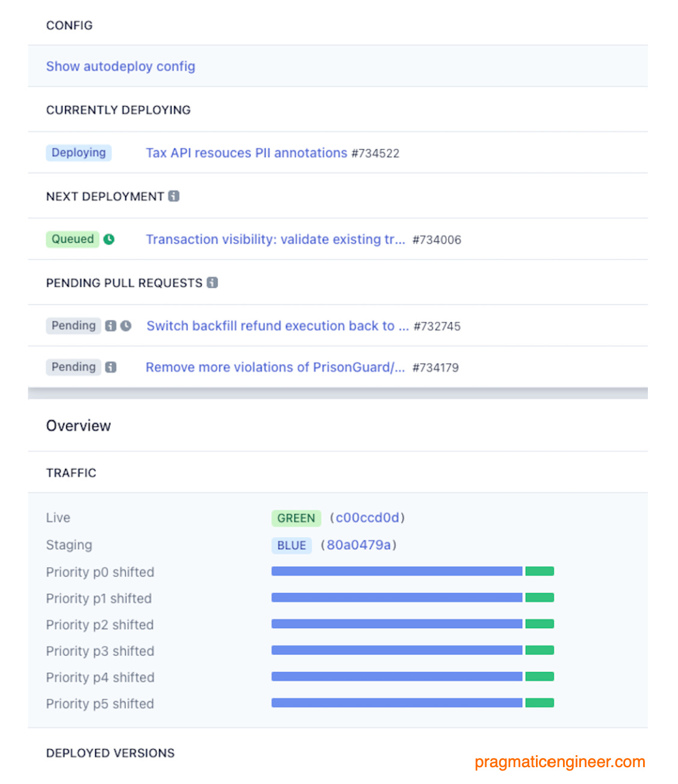The image size is (678, 784).
Task: Click the GREEN badge for Live traffic
Action: (x=296, y=518)
